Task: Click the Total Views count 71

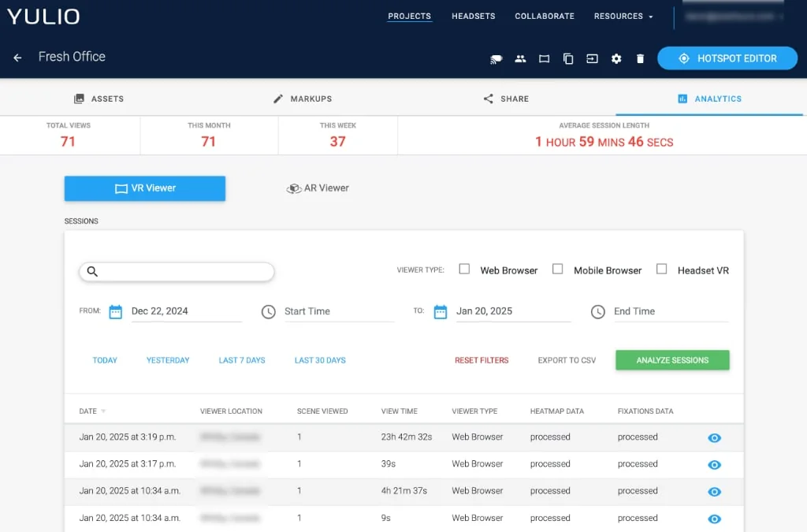Action: click(68, 142)
